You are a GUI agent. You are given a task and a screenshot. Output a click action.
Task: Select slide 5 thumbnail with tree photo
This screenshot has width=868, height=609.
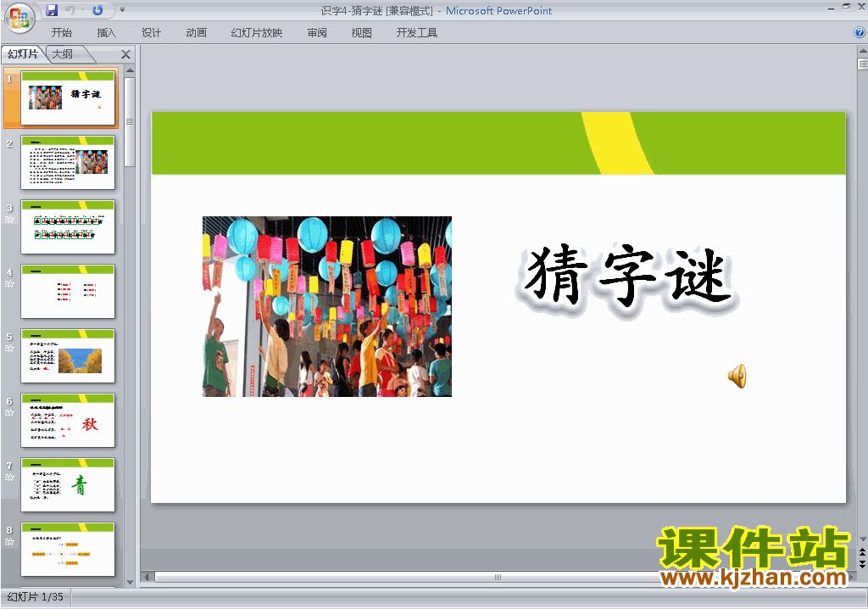pos(68,355)
